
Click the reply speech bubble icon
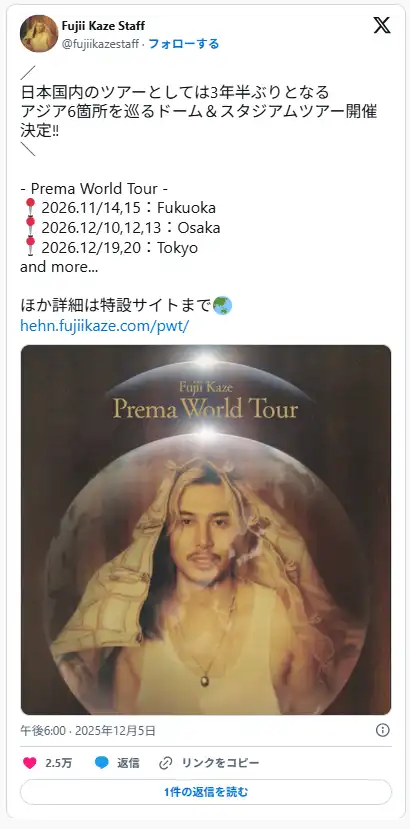tap(102, 763)
